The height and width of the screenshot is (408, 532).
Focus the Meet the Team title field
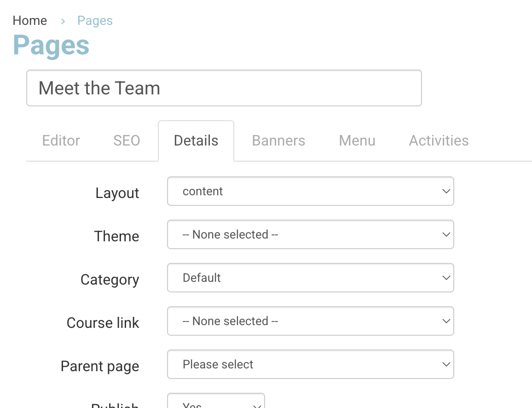click(x=224, y=88)
